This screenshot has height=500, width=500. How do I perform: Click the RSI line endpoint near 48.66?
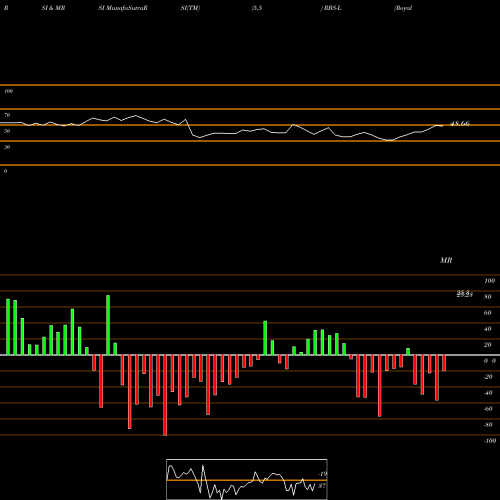pyautogui.click(x=442, y=126)
